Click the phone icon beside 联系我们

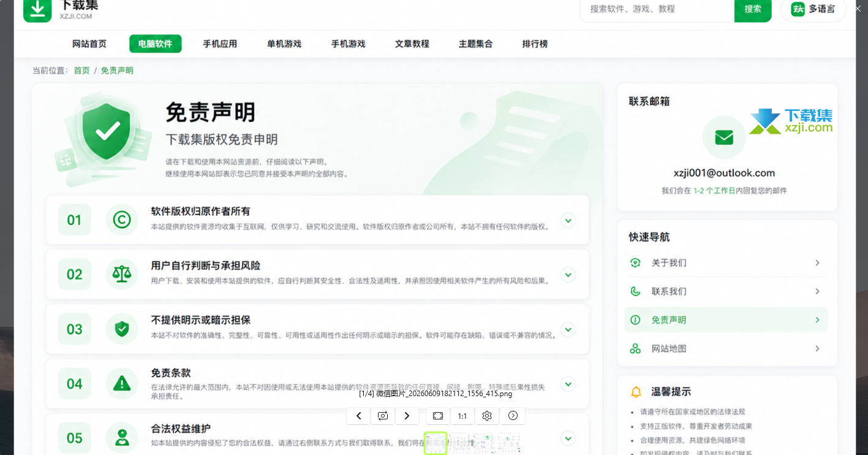click(635, 291)
